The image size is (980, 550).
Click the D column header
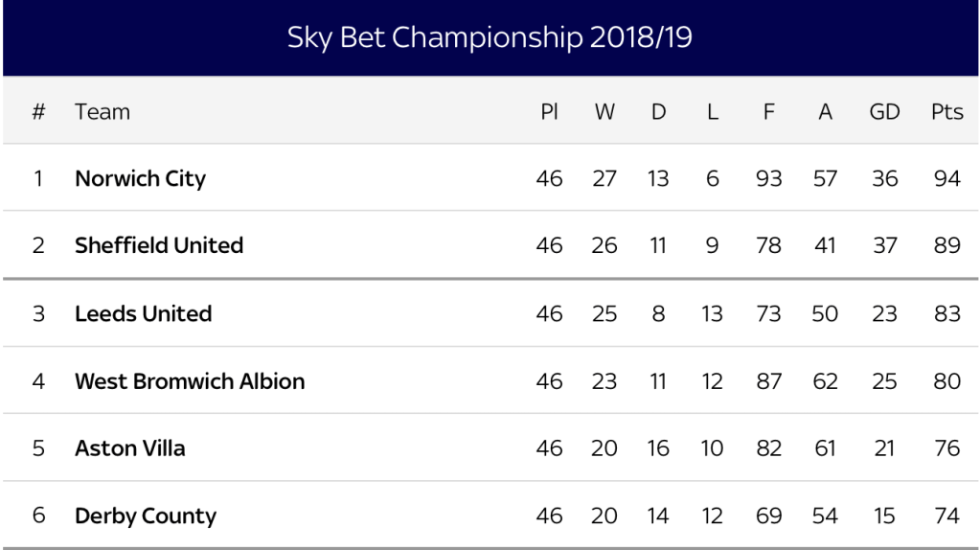click(x=658, y=111)
